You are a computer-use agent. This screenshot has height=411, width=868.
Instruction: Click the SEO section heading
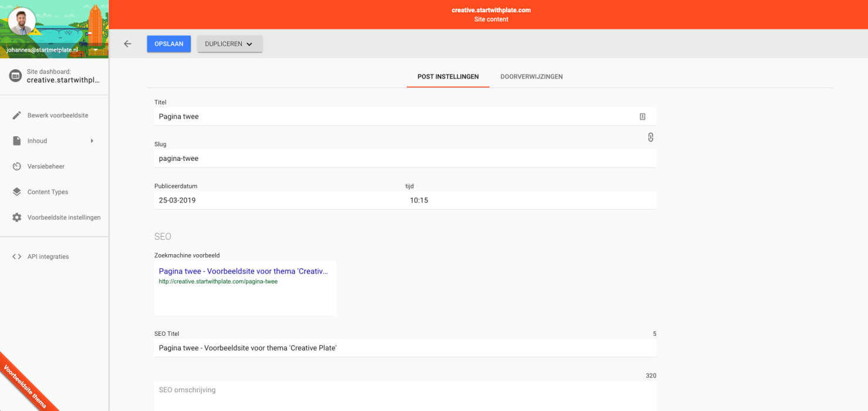tap(163, 237)
